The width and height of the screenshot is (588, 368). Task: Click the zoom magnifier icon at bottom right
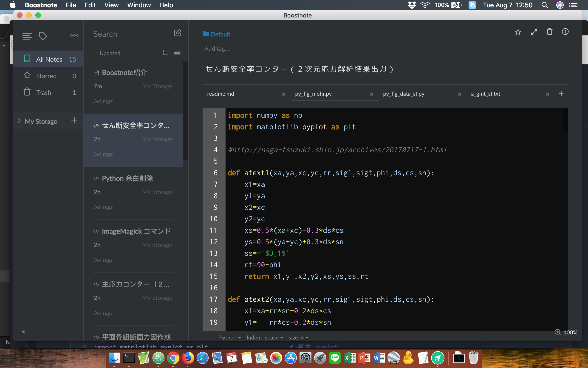[557, 332]
